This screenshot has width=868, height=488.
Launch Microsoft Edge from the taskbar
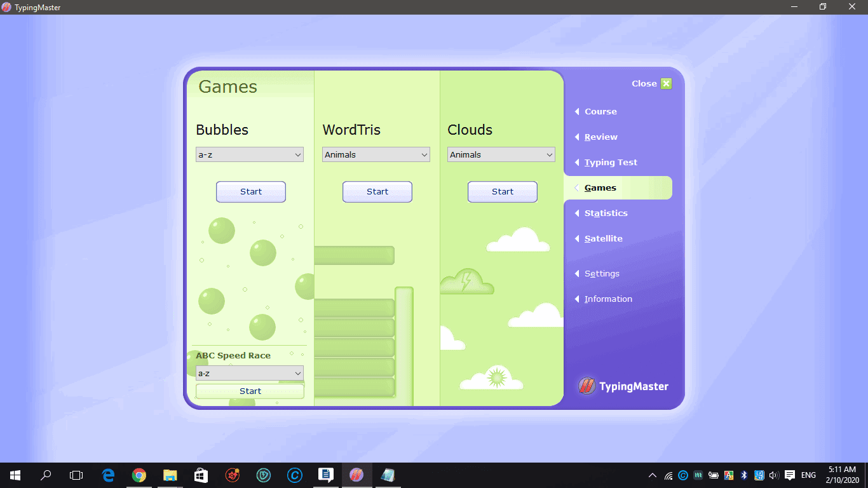108,475
